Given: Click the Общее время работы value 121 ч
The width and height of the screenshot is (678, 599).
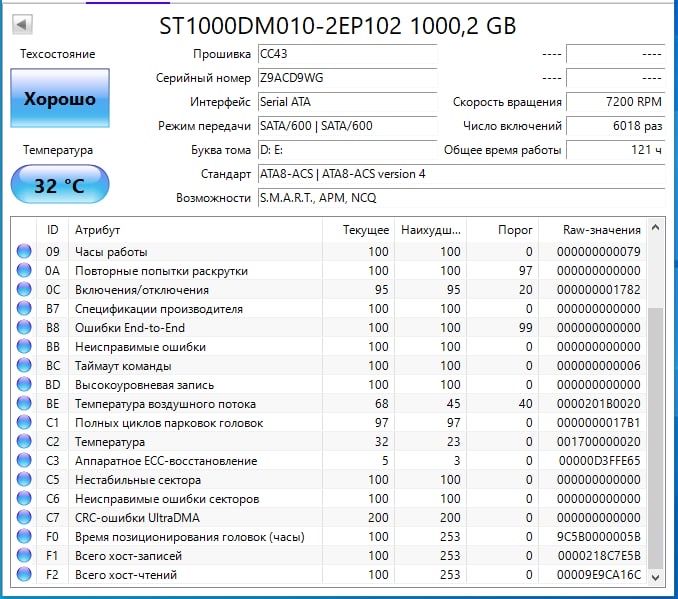Looking at the screenshot, I should pos(616,150).
